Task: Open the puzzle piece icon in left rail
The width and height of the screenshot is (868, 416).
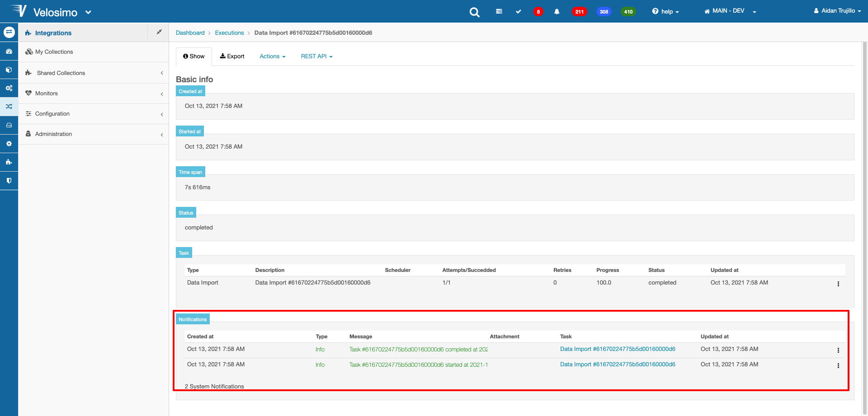Action: click(x=9, y=162)
